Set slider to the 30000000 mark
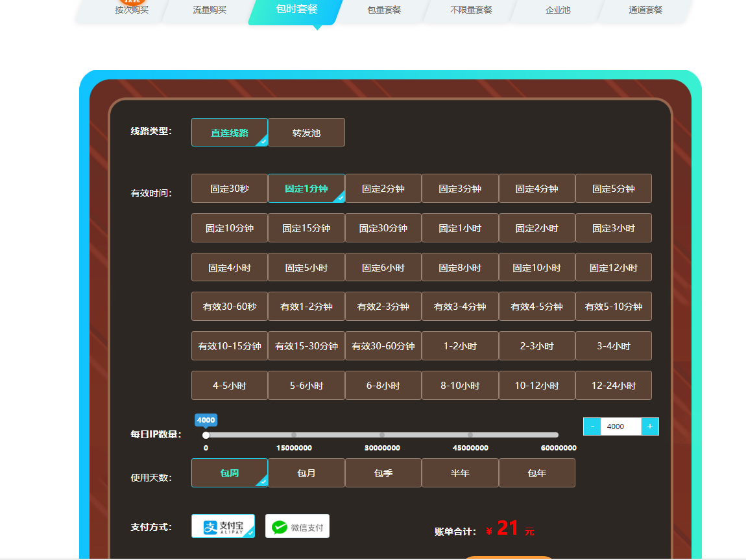Image resolution: width=746 pixels, height=560 pixels. point(382,435)
